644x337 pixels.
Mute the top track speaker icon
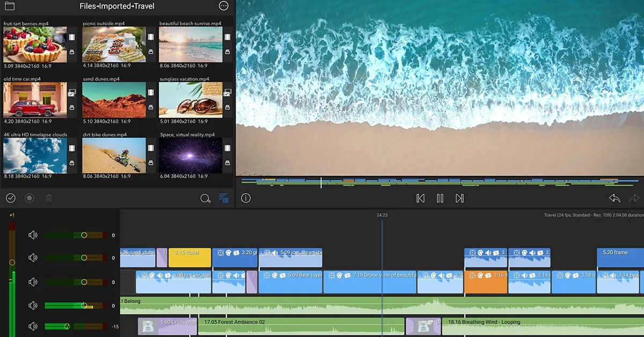[x=33, y=235]
